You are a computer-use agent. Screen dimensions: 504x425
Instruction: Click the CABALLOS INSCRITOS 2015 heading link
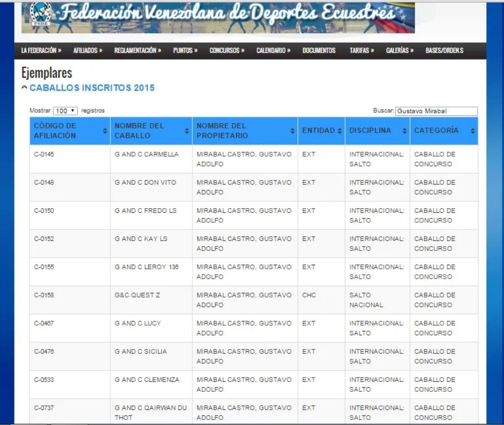coord(92,88)
